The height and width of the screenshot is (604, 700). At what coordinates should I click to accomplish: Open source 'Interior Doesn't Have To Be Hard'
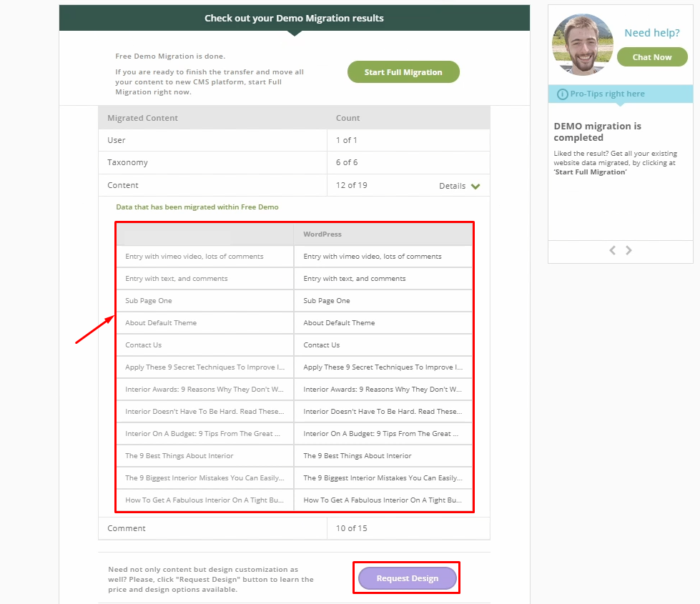tap(204, 412)
